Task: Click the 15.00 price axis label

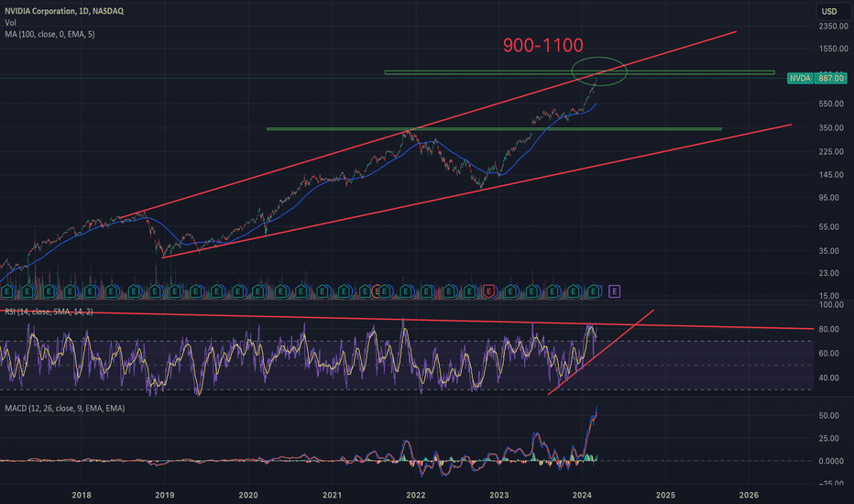Action: click(829, 296)
